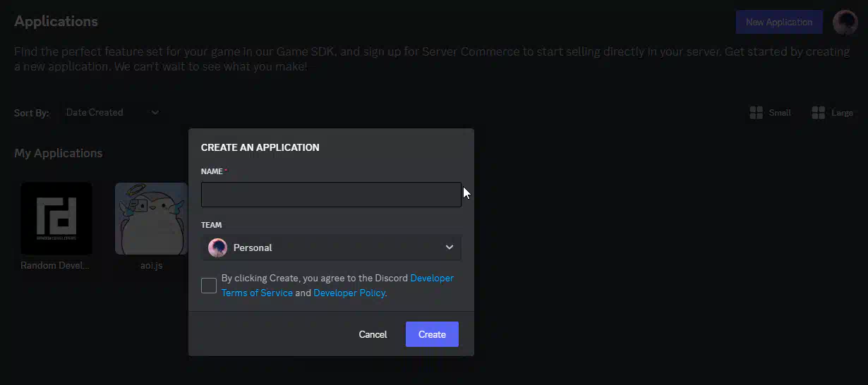Click the application Name input field
This screenshot has width=868, height=385.
point(331,195)
